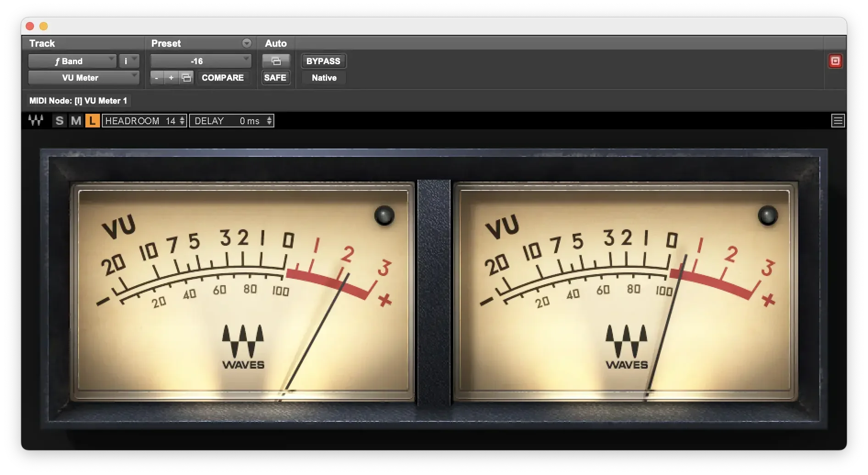The width and height of the screenshot is (868, 475).
Task: Minimize the window with the yellow button
Action: [x=44, y=26]
